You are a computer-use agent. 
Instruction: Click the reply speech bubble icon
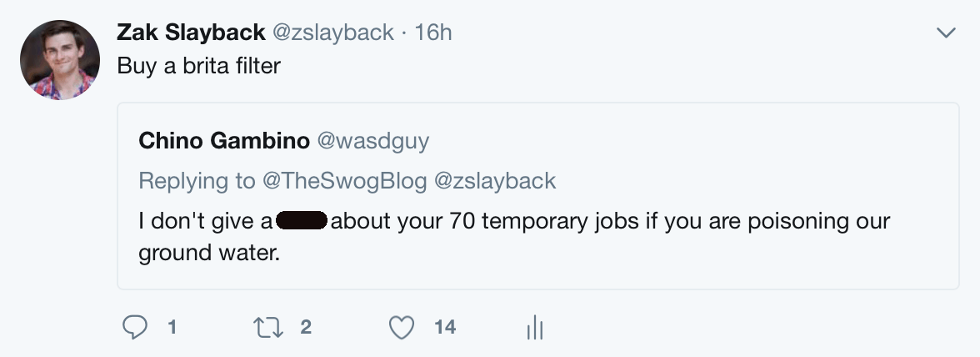136,328
